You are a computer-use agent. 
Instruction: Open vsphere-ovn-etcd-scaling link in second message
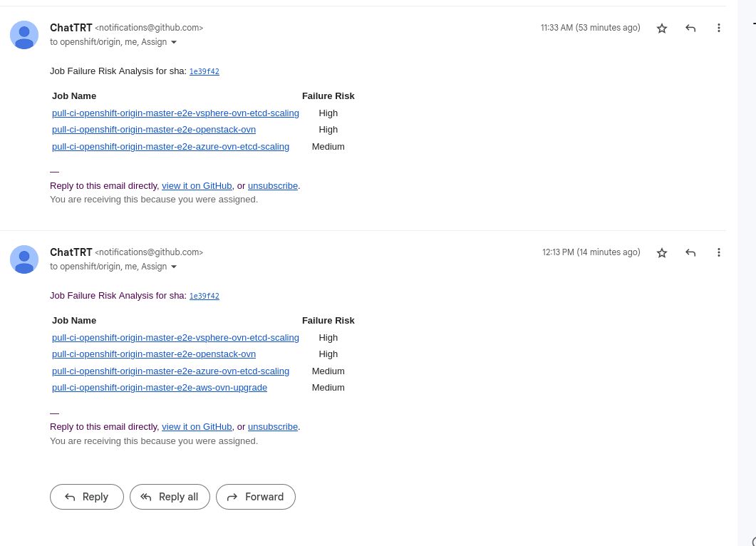click(x=175, y=338)
